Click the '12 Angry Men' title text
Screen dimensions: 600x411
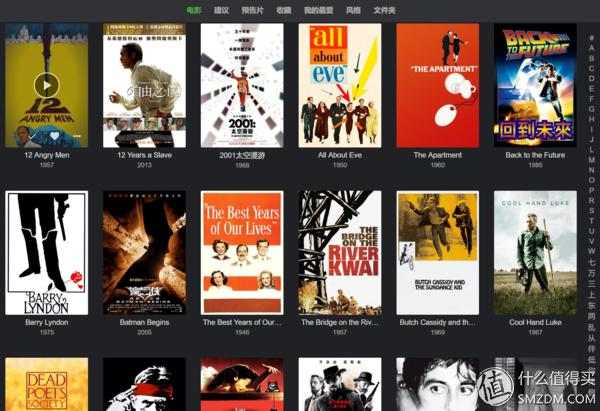pos(47,155)
